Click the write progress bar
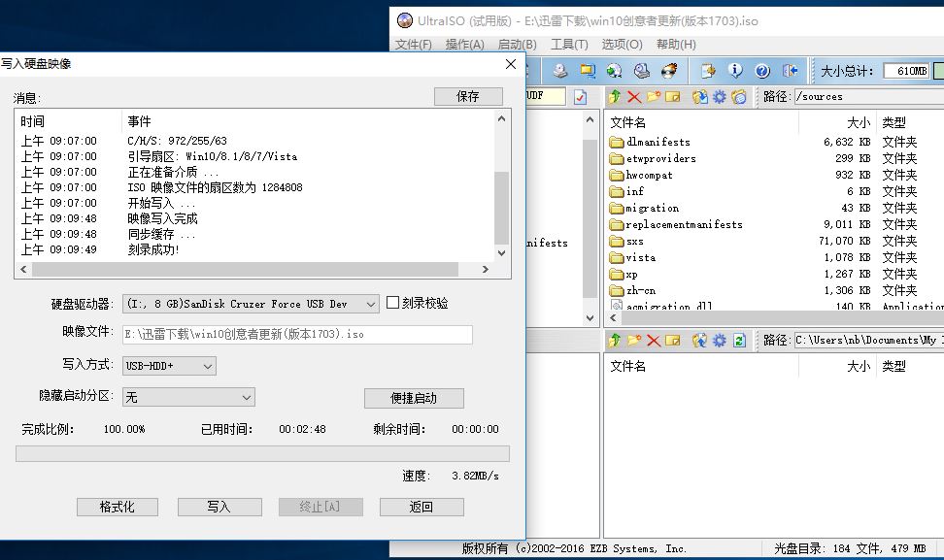Screen dimensions: 944x560 pyautogui.click(x=262, y=453)
